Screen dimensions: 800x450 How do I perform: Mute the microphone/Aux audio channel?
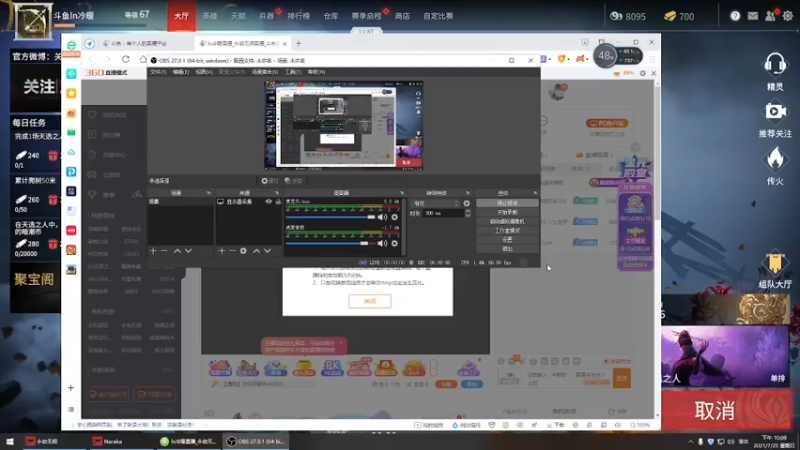pyautogui.click(x=382, y=217)
